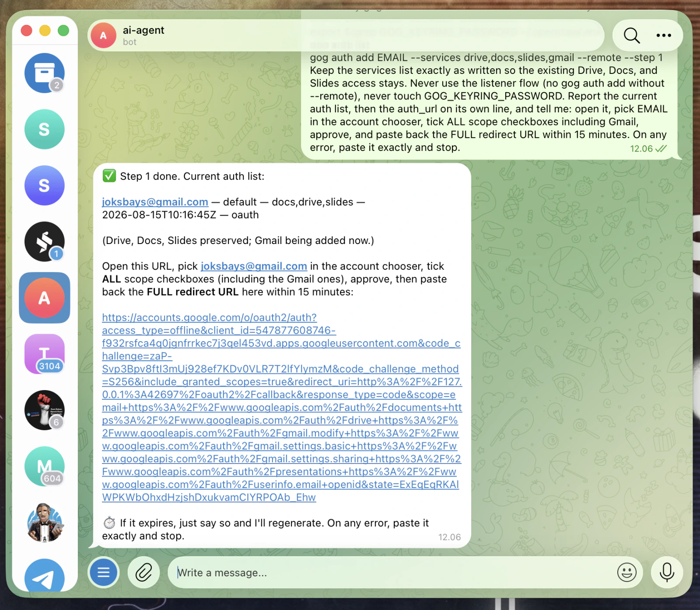The image size is (700, 610).
Task: Close the Telegram window with red button
Action: (27, 31)
